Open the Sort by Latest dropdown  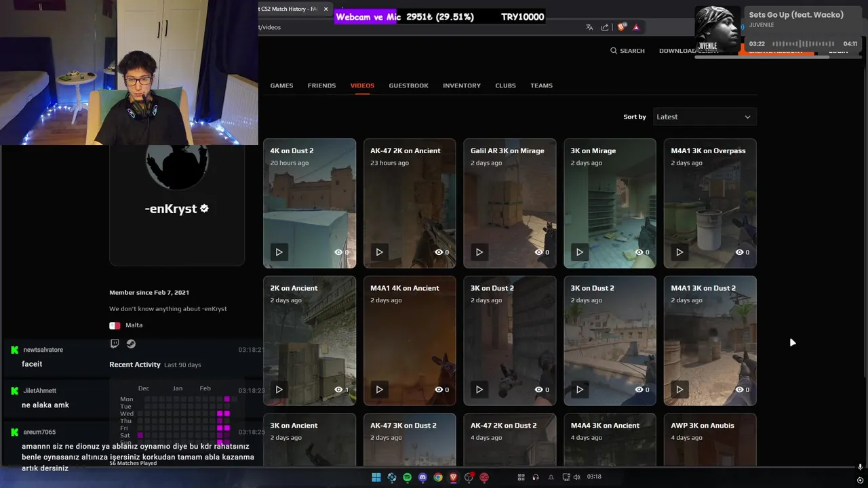coord(705,117)
